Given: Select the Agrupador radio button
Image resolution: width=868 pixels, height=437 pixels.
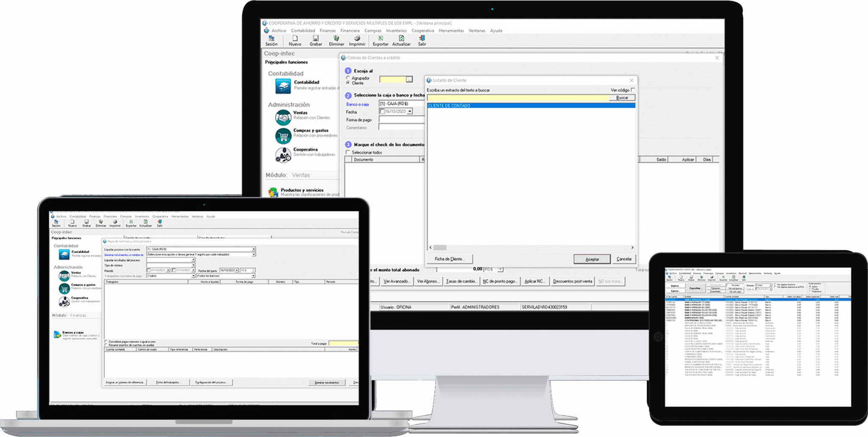Looking at the screenshot, I should tap(348, 78).
